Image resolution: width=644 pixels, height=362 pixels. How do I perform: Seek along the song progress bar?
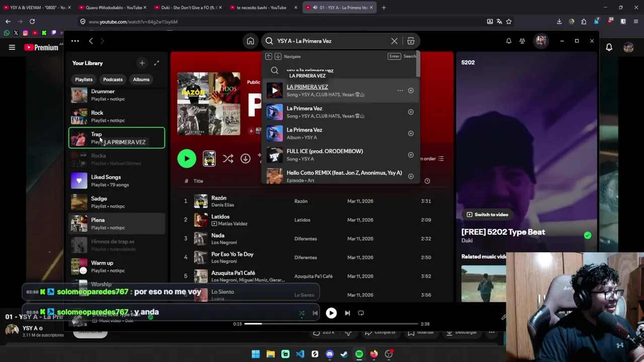[331, 324]
